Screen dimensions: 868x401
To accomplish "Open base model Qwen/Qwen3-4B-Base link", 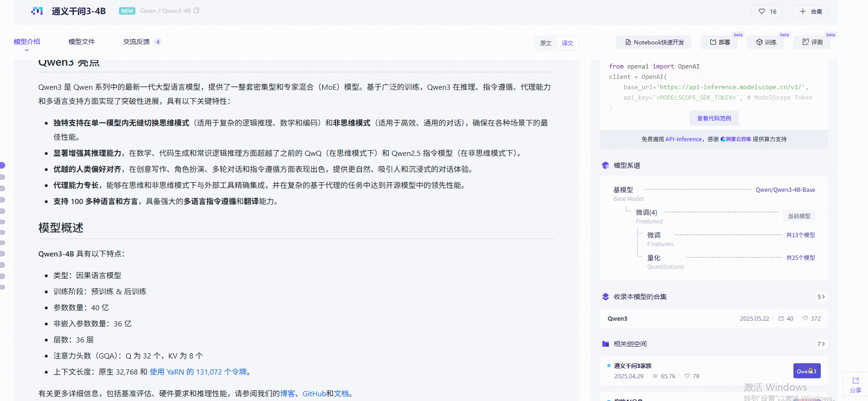I will [x=785, y=190].
